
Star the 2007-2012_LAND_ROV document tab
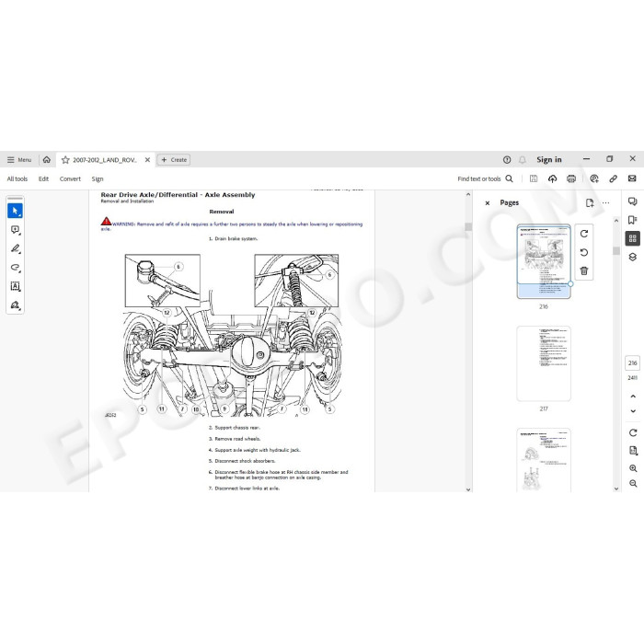(x=65, y=160)
